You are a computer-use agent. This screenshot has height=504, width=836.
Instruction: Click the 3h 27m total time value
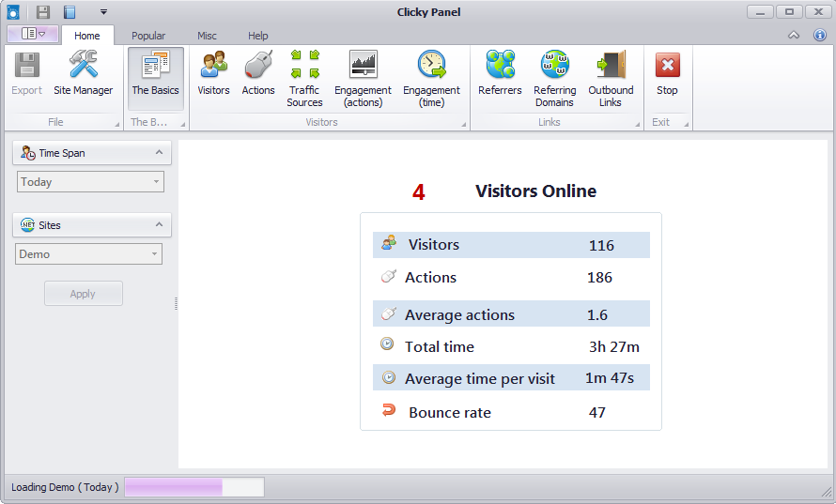(614, 347)
